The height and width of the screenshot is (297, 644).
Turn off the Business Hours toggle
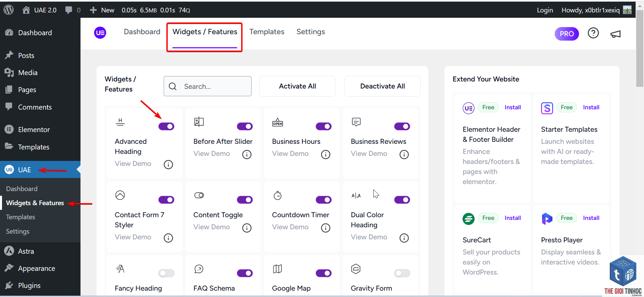click(324, 126)
